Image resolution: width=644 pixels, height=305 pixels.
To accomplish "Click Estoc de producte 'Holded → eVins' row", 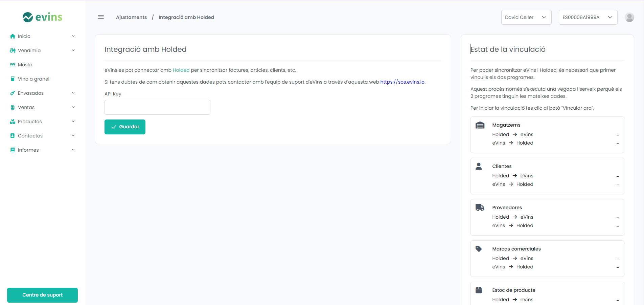I will (556, 300).
